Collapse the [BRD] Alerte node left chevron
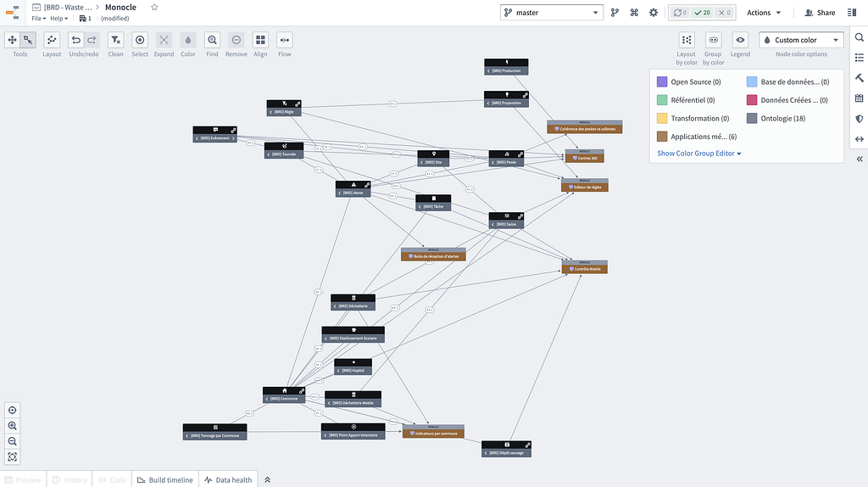The image size is (868, 487). pyautogui.click(x=339, y=193)
